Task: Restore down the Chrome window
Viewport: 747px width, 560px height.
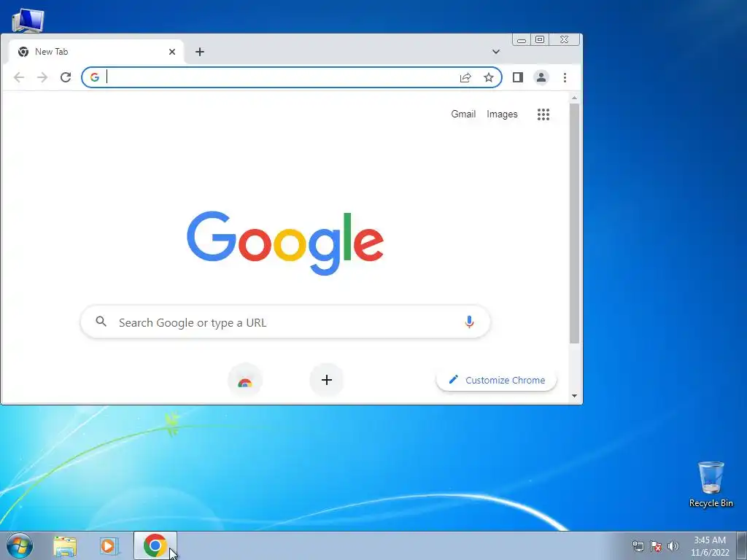Action: pos(540,40)
